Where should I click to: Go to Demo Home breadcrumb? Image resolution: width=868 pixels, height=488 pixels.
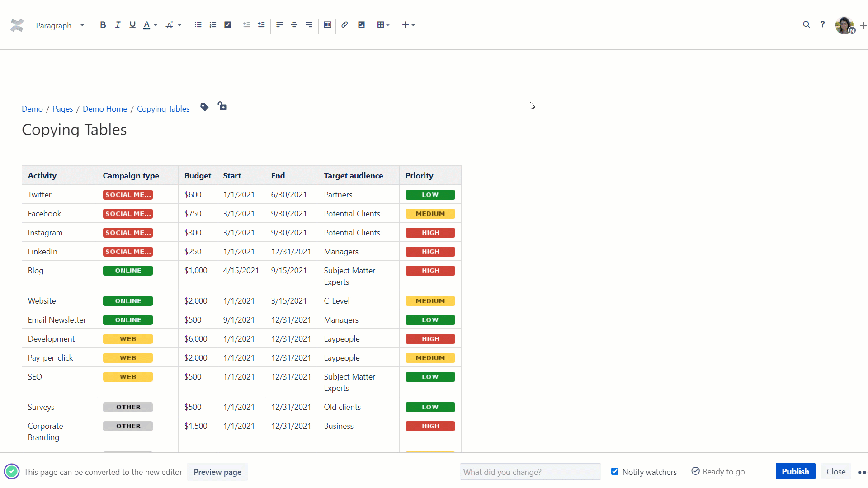coord(105,109)
